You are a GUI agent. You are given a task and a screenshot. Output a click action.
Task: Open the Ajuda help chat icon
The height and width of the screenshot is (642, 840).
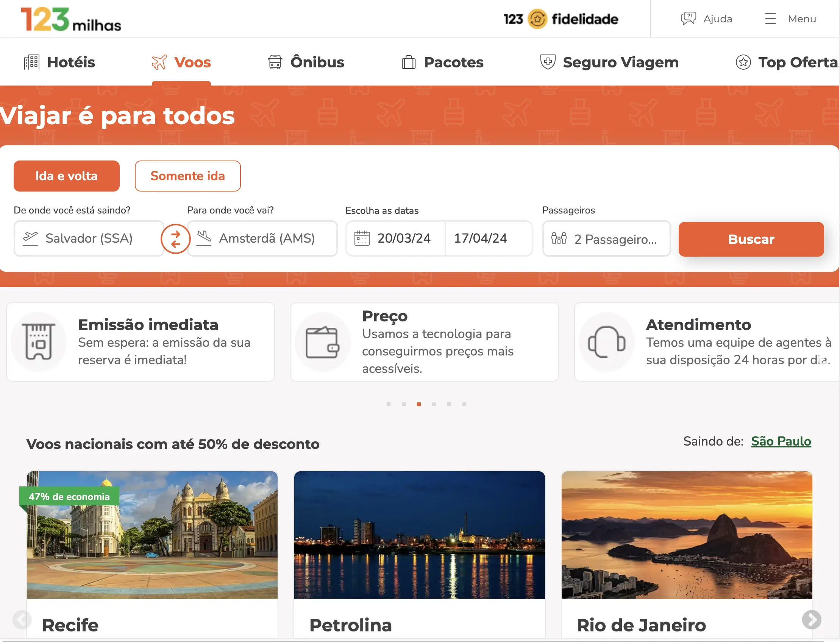click(688, 18)
